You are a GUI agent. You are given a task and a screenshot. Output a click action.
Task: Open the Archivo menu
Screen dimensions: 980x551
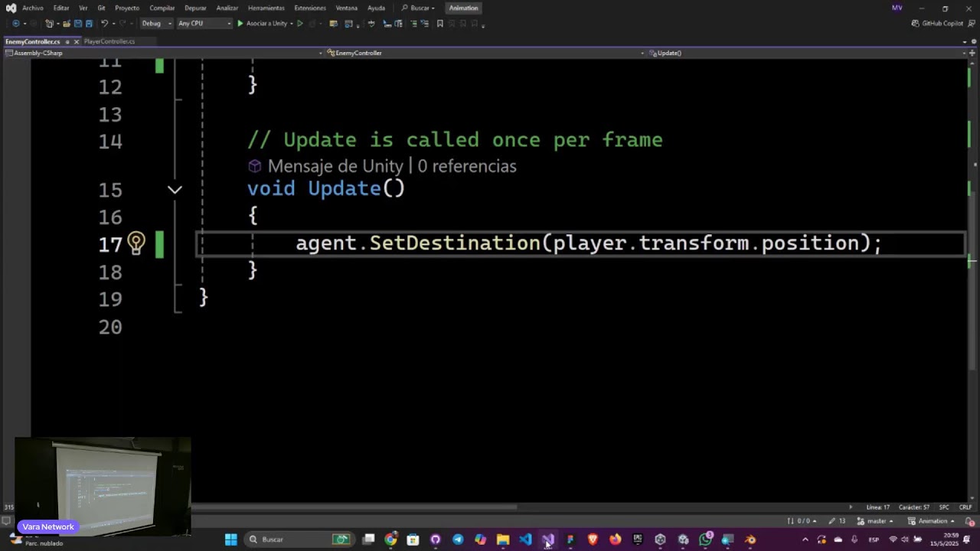33,8
